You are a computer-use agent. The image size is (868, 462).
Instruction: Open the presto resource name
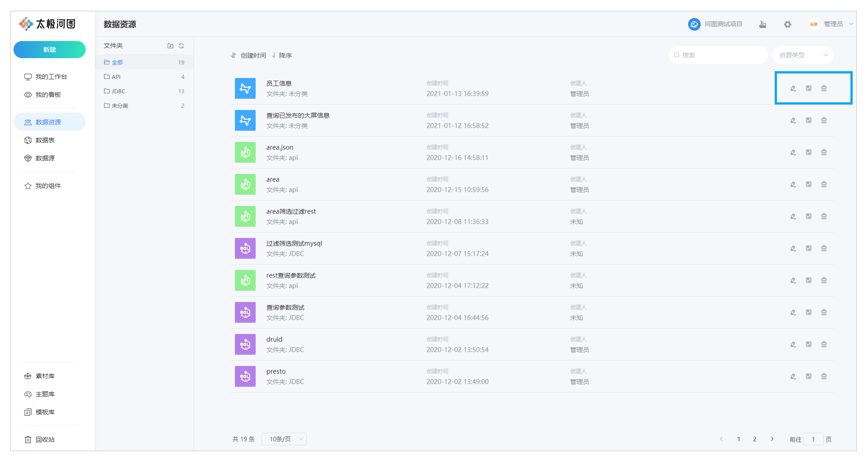tap(276, 371)
